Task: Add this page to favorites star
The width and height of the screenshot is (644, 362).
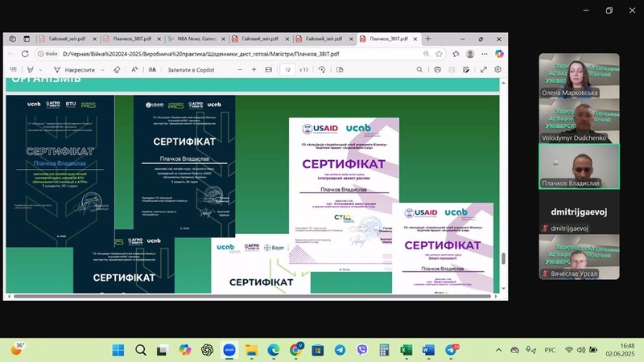Action: [x=439, y=54]
